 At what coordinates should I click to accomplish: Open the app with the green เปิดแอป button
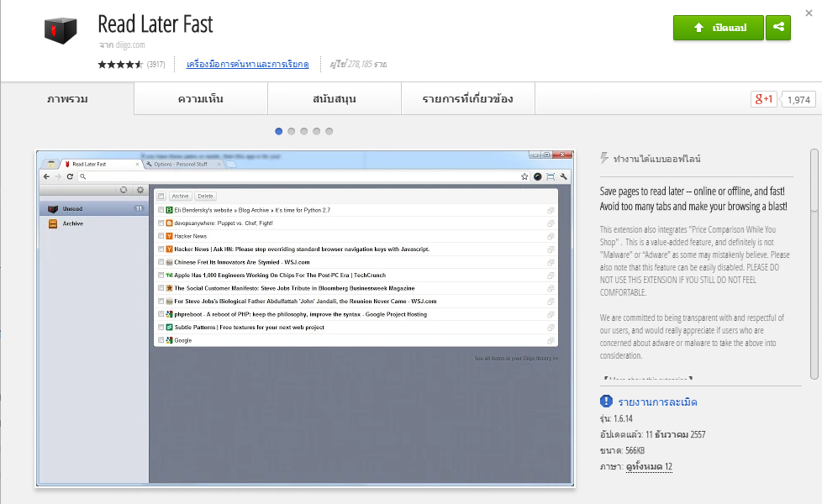pos(719,28)
